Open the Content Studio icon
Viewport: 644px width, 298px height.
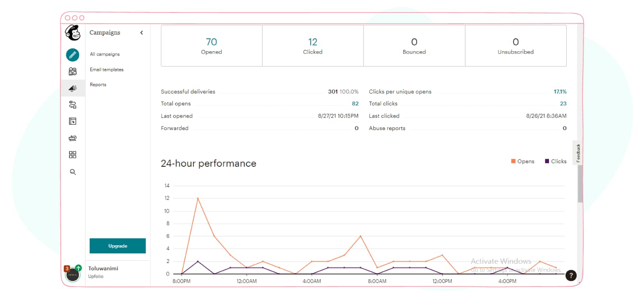click(72, 138)
